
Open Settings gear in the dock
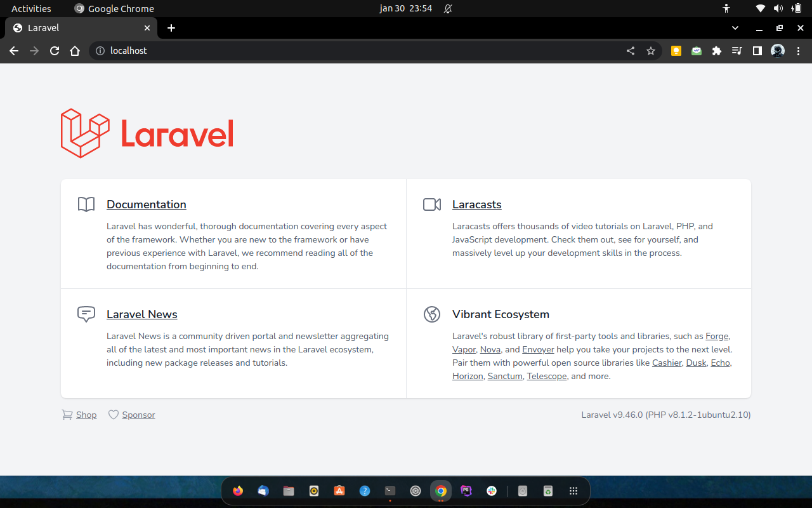point(416,491)
